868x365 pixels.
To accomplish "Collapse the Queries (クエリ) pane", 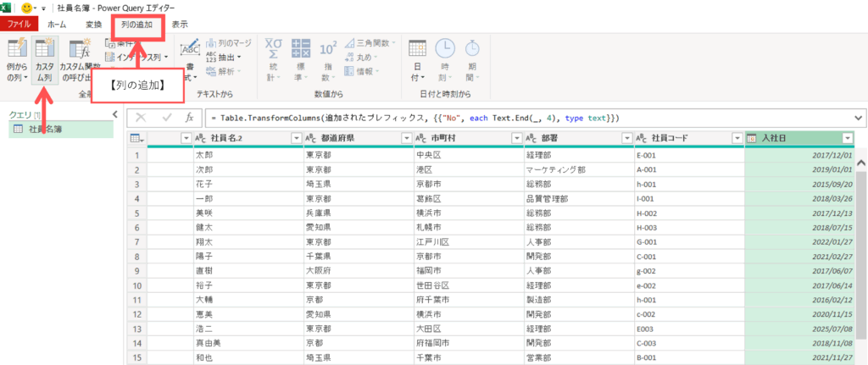I will [x=114, y=114].
